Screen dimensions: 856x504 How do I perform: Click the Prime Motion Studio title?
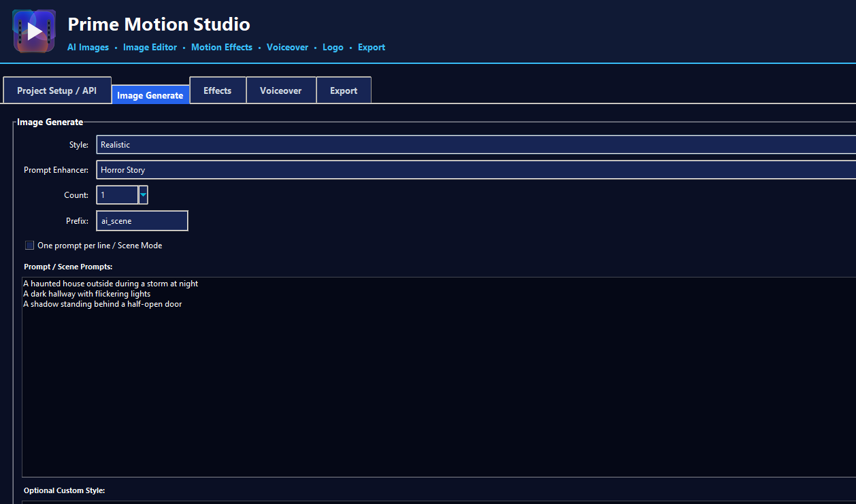(x=159, y=24)
